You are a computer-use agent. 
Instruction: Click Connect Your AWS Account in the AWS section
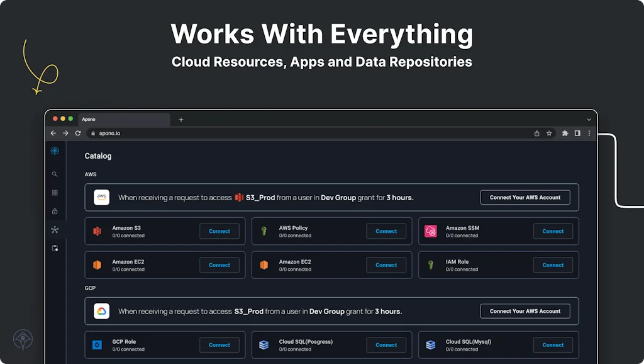tap(525, 197)
